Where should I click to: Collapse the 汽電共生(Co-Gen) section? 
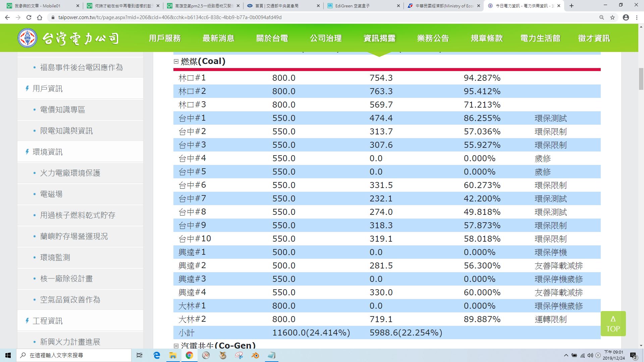coord(176,346)
